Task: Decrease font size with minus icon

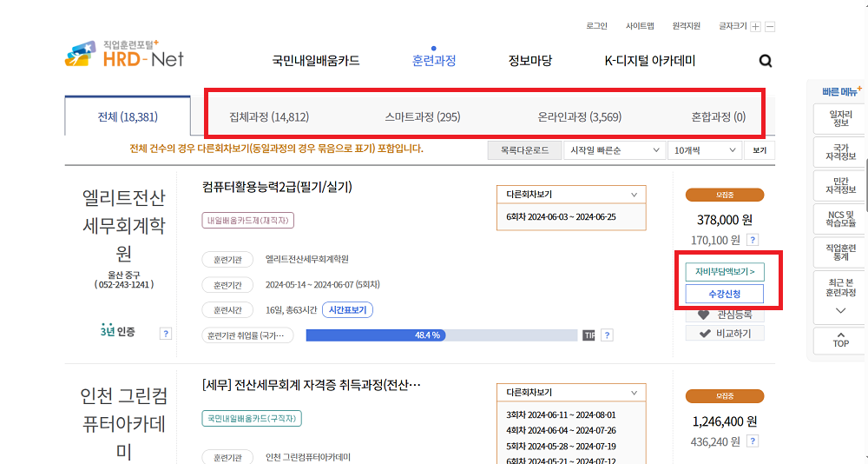Action: click(x=770, y=27)
